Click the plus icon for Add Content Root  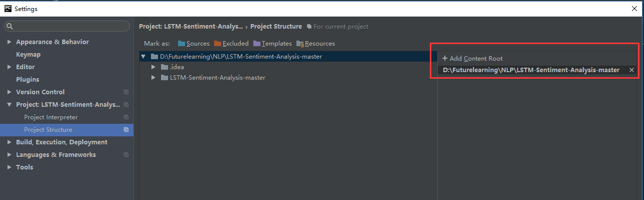click(x=445, y=58)
